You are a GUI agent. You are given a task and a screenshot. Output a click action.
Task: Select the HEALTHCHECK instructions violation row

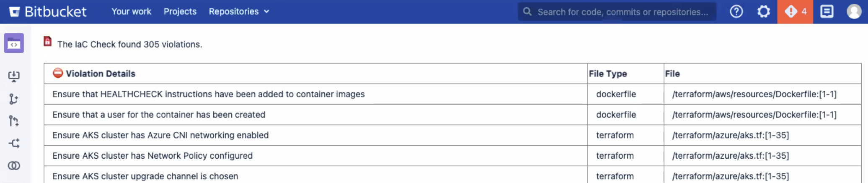(x=209, y=94)
